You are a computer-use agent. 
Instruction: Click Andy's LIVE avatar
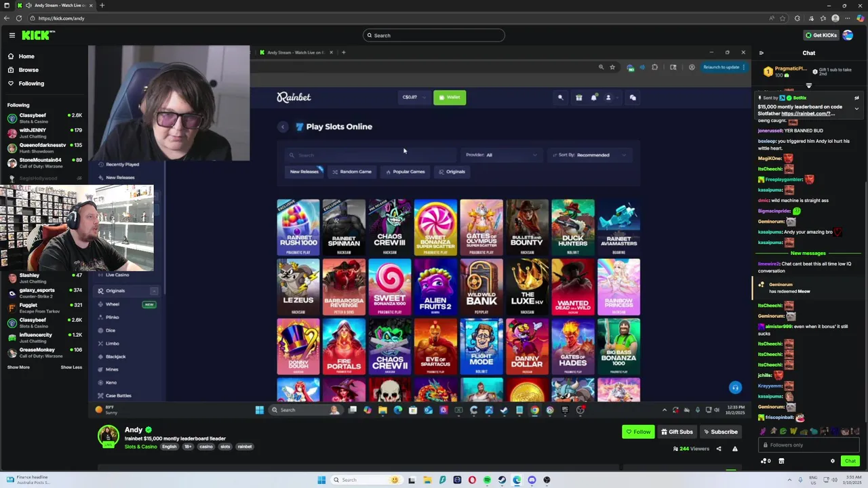108,436
